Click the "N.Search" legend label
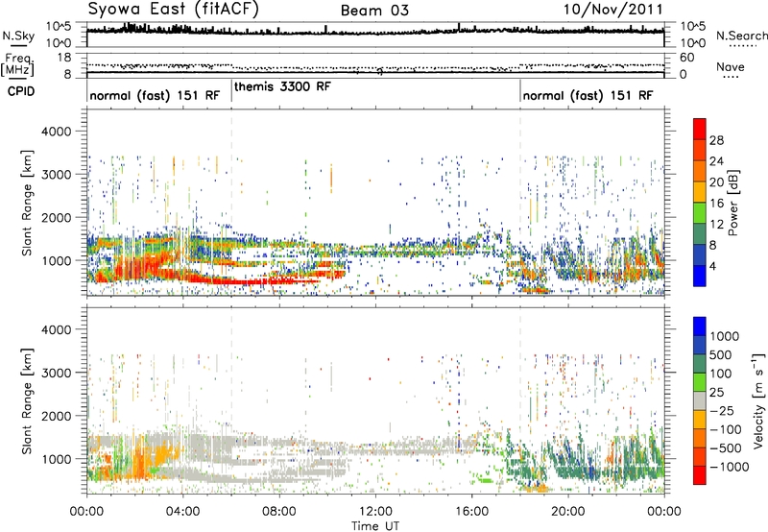Screen dimensions: 768x532 pos(741,36)
